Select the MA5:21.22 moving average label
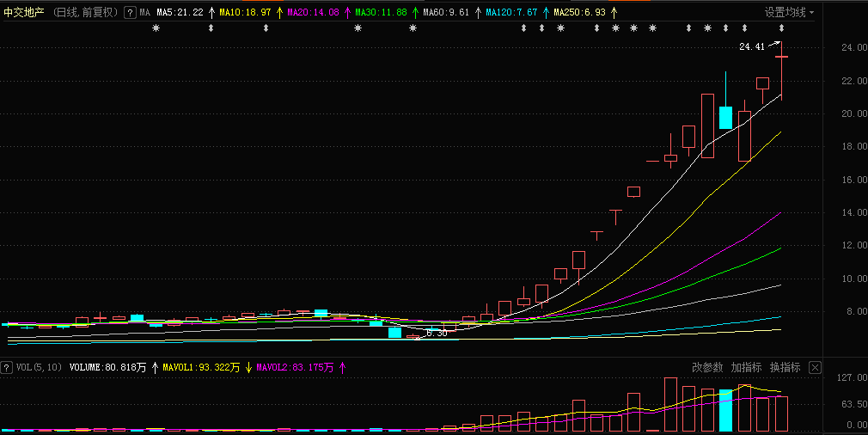 pos(180,12)
